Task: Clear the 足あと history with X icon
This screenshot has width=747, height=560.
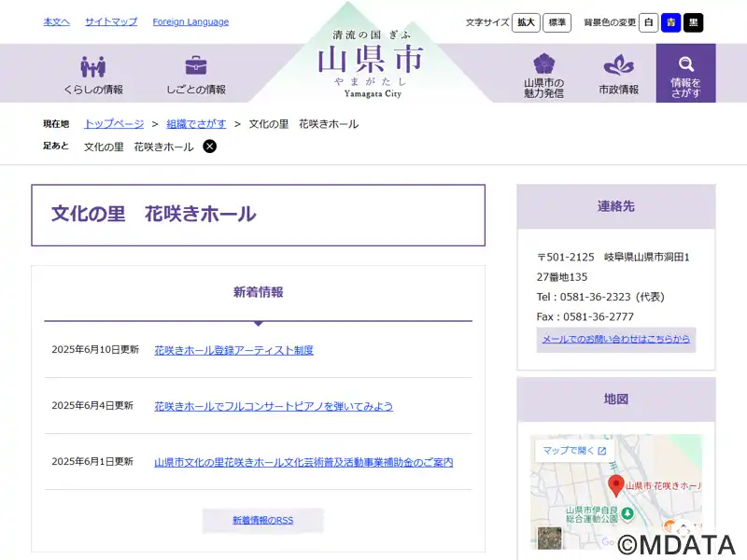Action: 210,147
